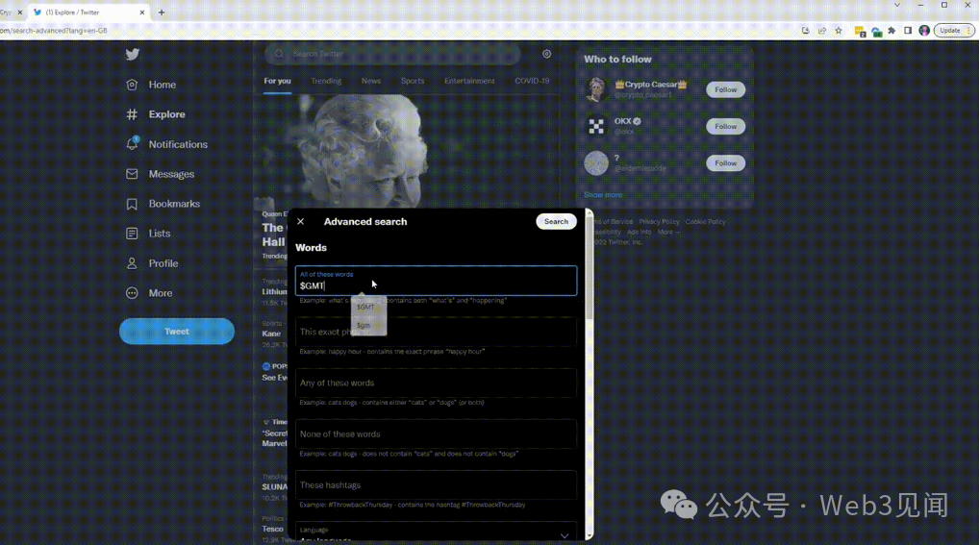Click the All of these words field
The width and height of the screenshot is (980, 545).
(436, 281)
